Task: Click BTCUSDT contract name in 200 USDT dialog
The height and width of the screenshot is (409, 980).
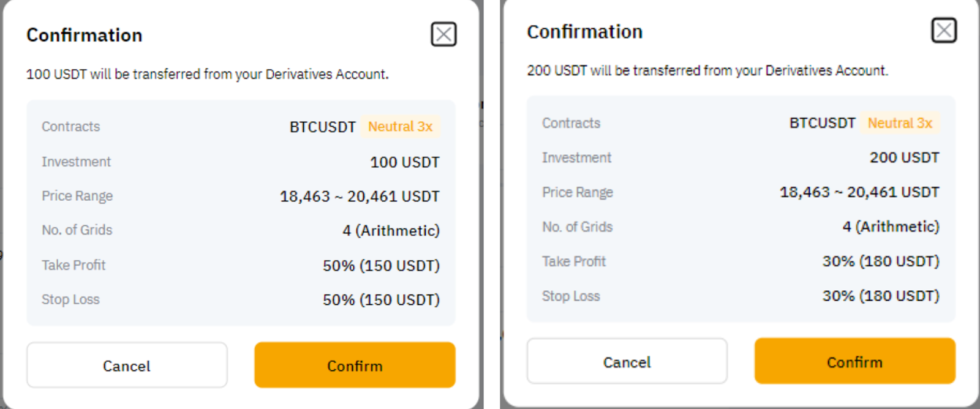Action: click(x=822, y=123)
